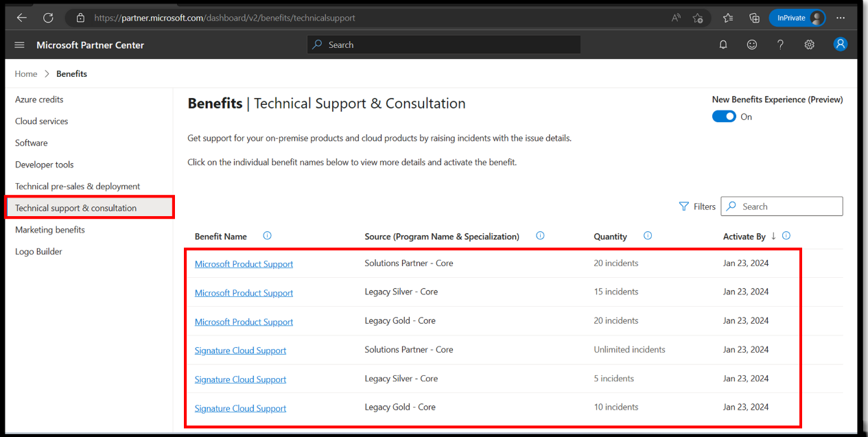
Task: Open Partner Center hamburger menu
Action: click(x=19, y=45)
